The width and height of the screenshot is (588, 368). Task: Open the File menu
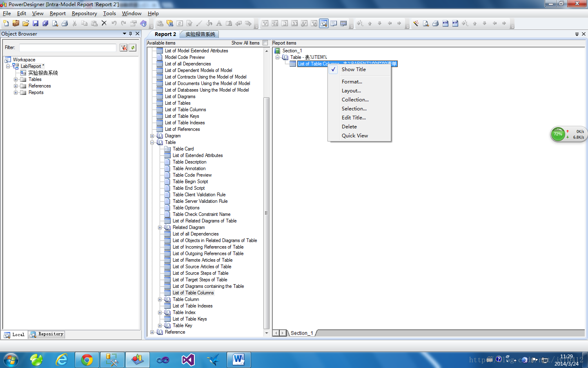7,13
